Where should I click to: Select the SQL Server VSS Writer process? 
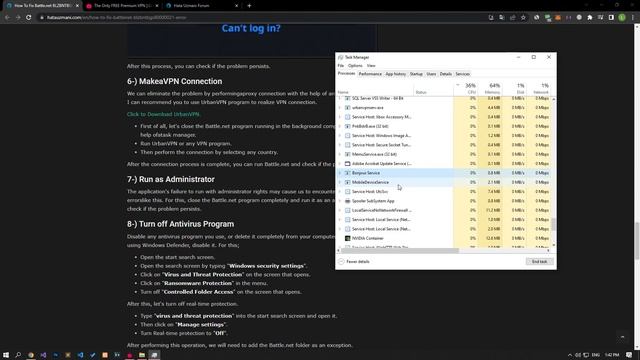pos(444,98)
